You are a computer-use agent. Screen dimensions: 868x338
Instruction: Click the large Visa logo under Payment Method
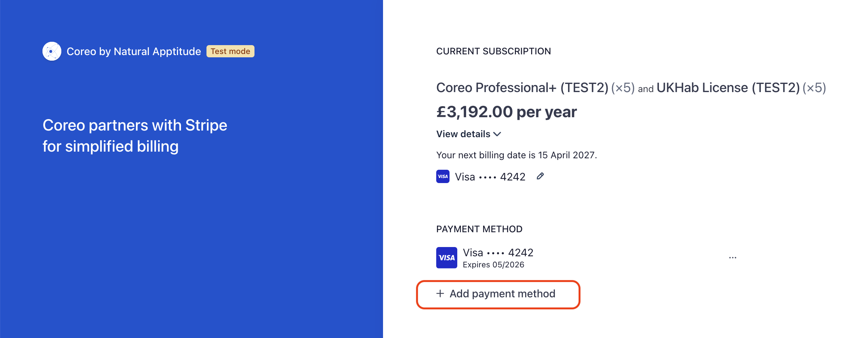click(447, 258)
